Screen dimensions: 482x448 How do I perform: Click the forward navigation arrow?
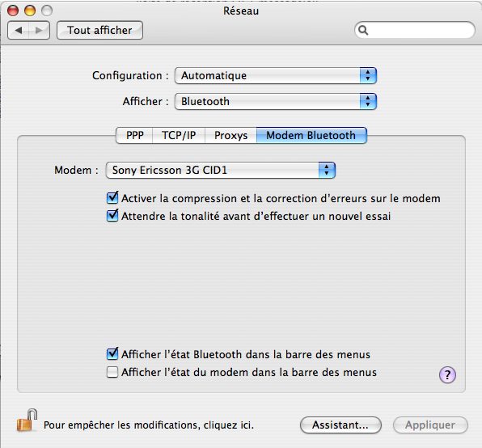tap(39, 30)
